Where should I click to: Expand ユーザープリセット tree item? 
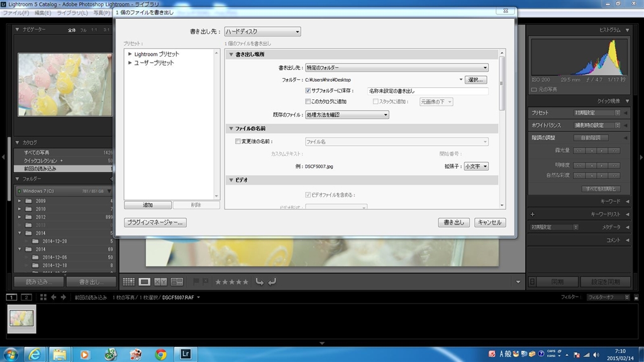pyautogui.click(x=130, y=63)
